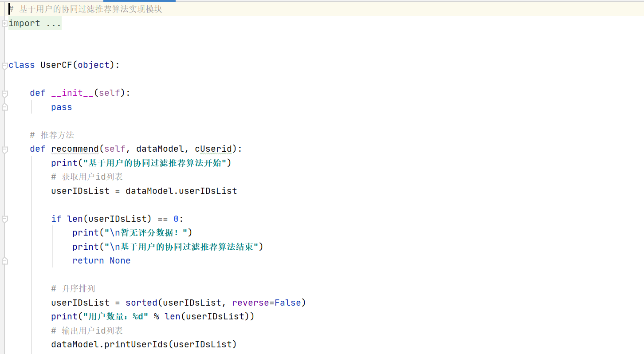
Task: Click the line "if len(userIDsList) == 0:"
Action: 118,219
